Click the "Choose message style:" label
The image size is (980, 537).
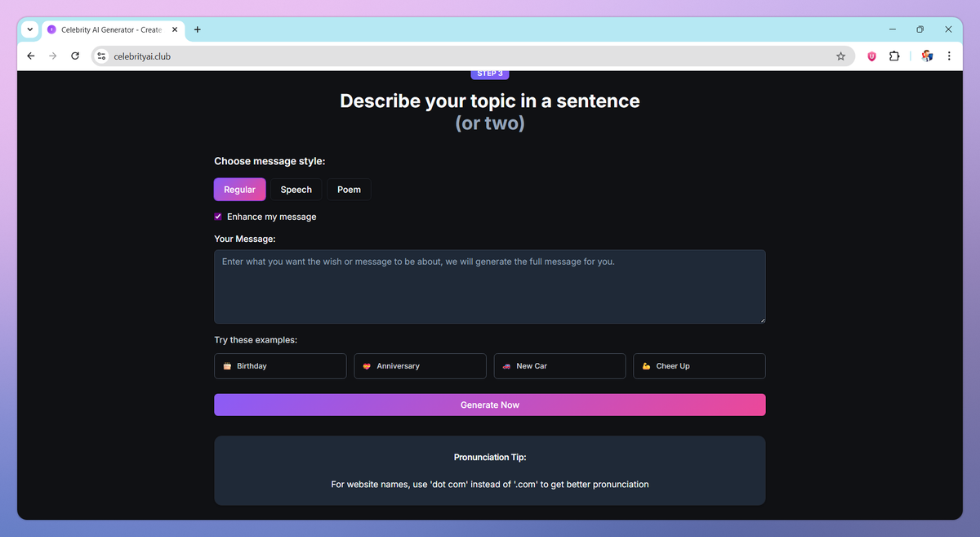(x=269, y=161)
